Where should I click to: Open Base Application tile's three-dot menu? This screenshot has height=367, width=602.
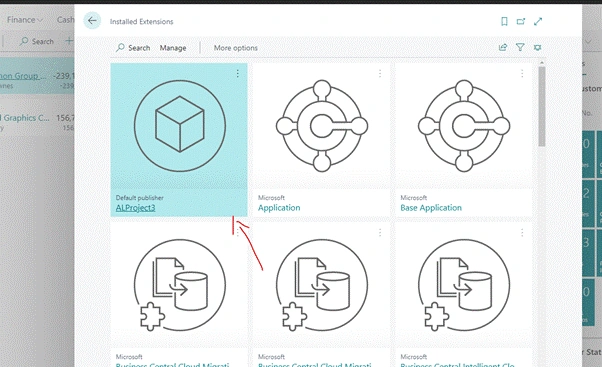(x=522, y=73)
